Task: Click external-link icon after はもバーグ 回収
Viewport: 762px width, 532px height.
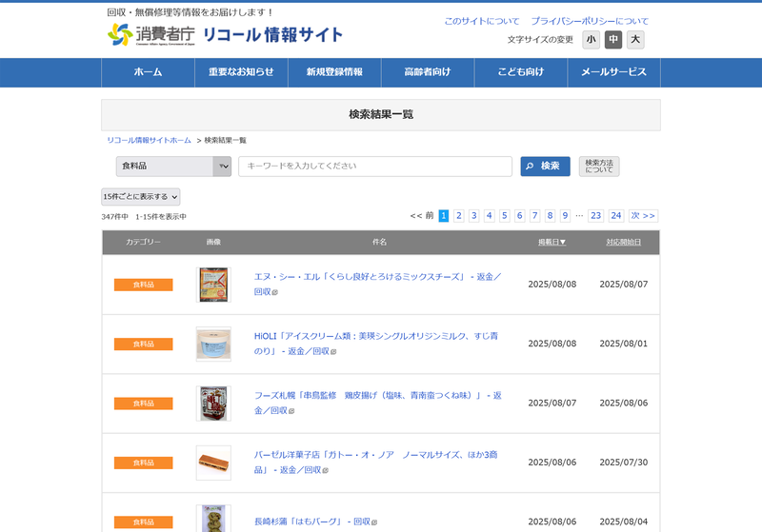Action: coord(374,522)
